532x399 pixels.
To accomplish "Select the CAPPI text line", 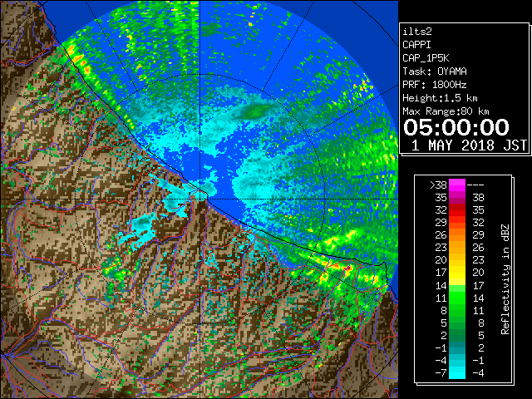I will (x=416, y=45).
